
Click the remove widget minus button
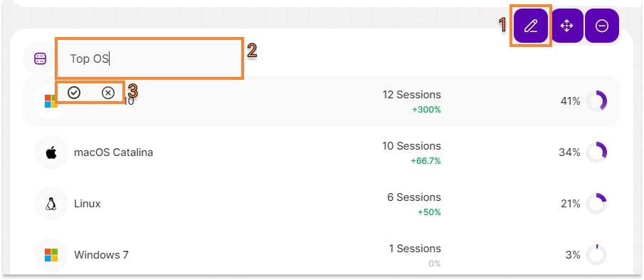(x=602, y=26)
